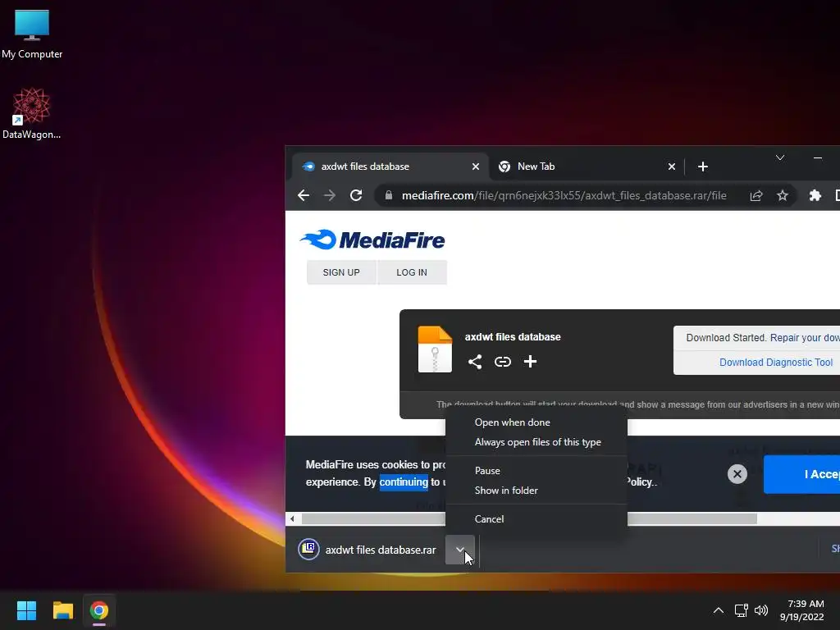Reload the MediaFire page

click(x=356, y=195)
